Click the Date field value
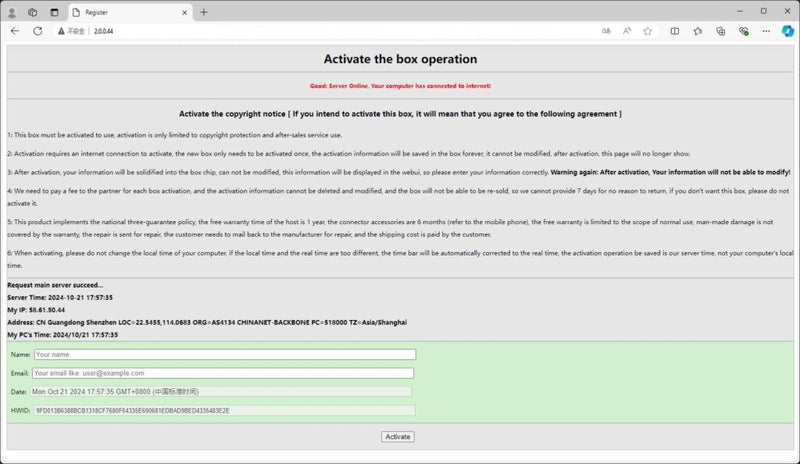800x464 pixels. click(221, 392)
